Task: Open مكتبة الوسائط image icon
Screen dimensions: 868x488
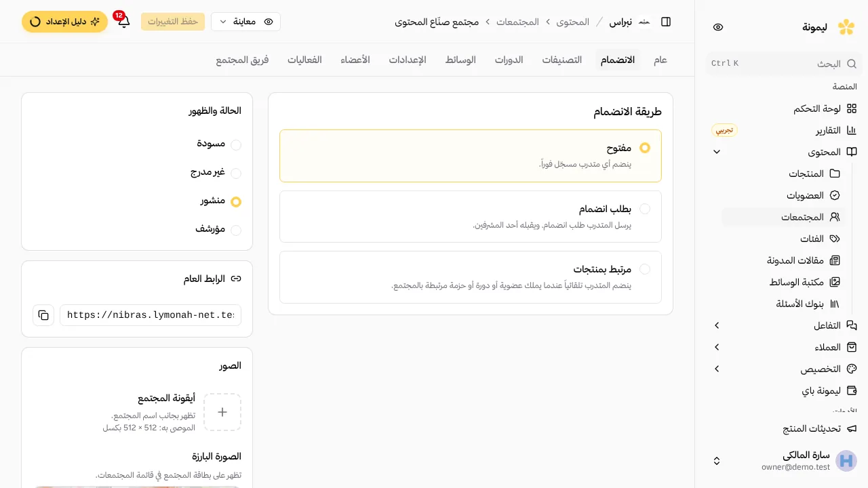Action: click(835, 282)
